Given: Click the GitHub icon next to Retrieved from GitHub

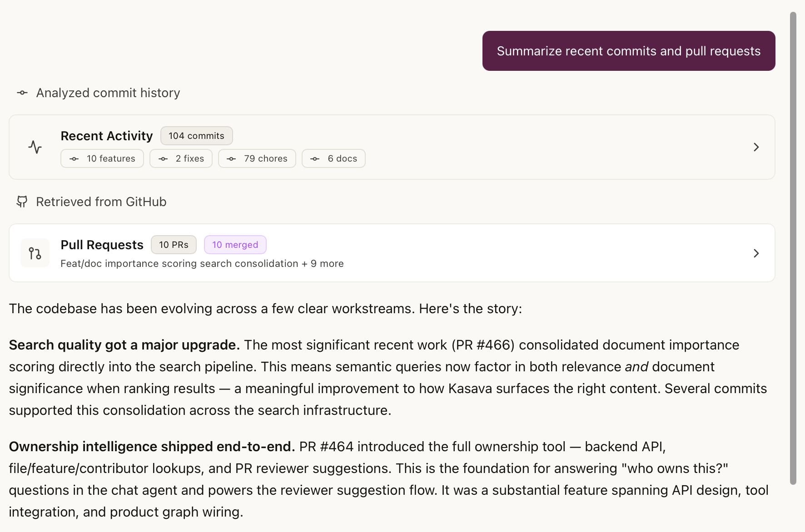Looking at the screenshot, I should point(22,202).
